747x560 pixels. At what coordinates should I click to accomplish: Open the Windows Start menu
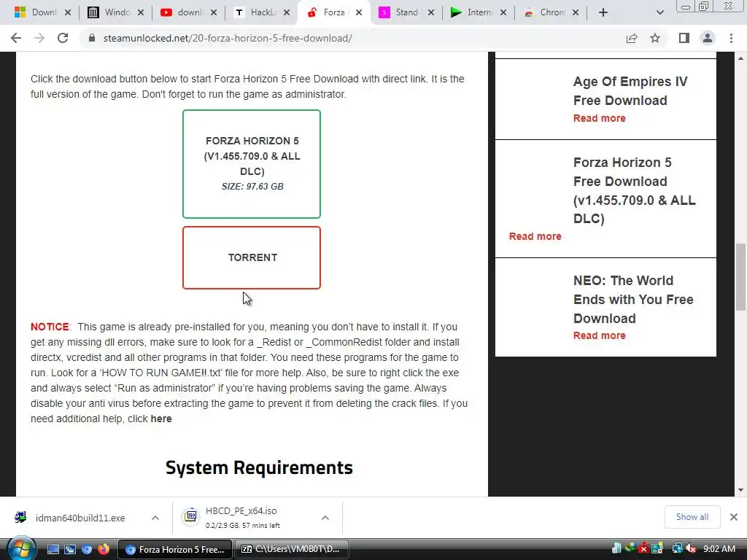pyautogui.click(x=21, y=549)
